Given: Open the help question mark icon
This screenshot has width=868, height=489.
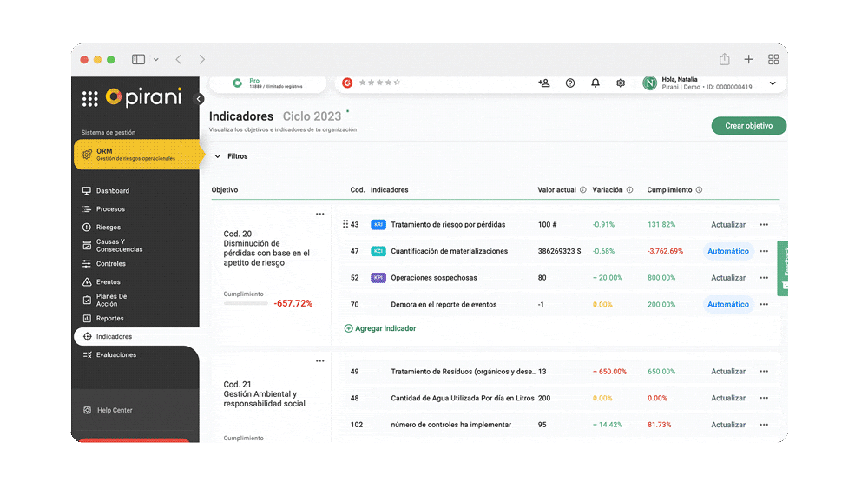Looking at the screenshot, I should pos(570,83).
